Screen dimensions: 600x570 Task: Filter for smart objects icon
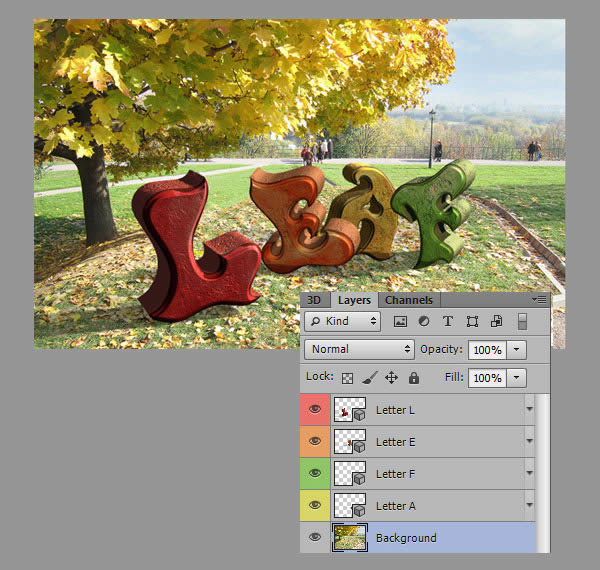click(496, 322)
